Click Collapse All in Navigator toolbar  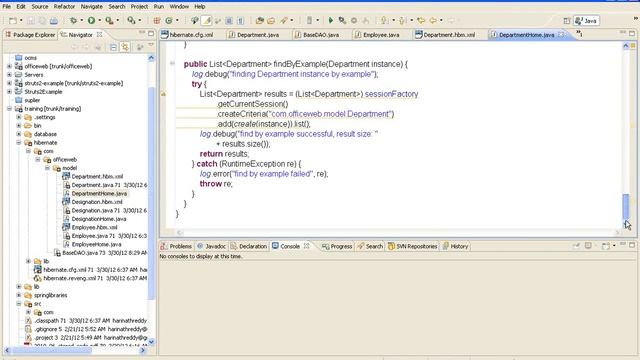point(113,47)
